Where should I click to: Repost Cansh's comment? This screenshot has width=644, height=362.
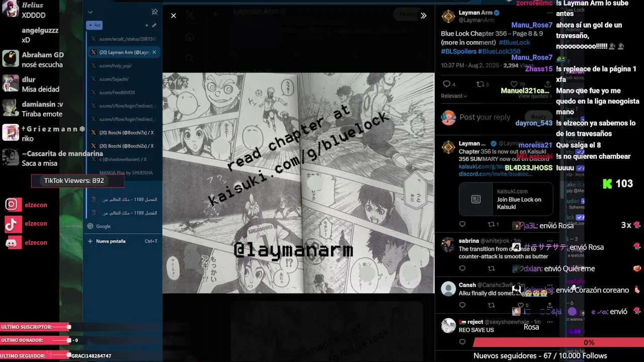pos(491,305)
